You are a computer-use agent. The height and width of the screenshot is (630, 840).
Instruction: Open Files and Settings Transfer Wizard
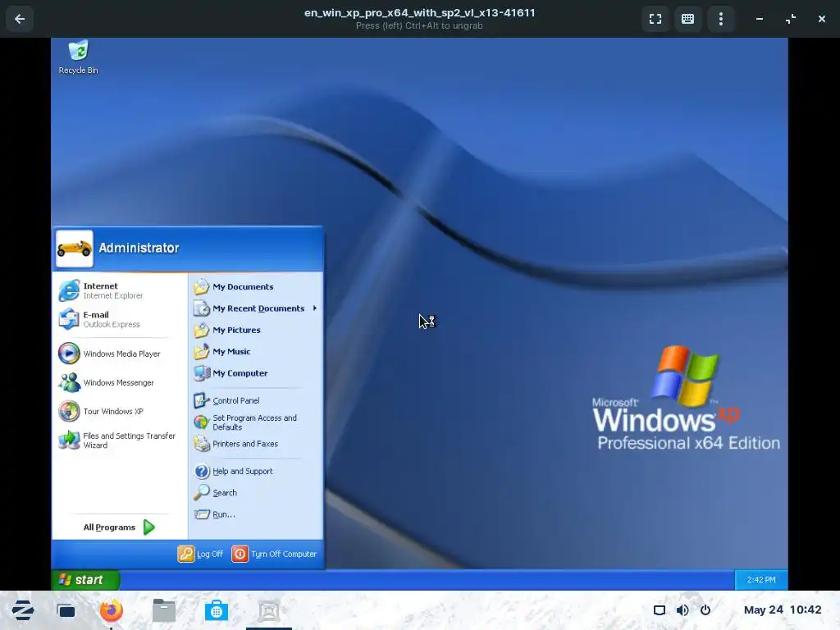pyautogui.click(x=120, y=441)
